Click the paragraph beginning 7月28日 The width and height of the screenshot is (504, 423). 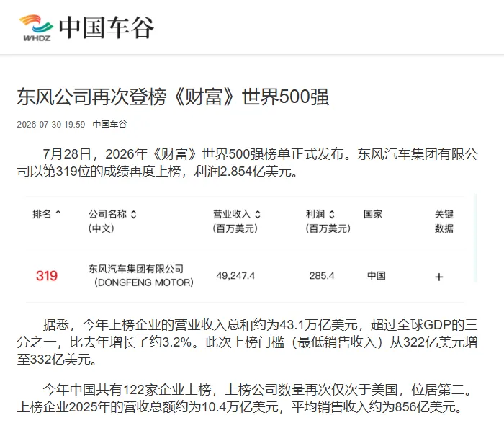[247, 163]
